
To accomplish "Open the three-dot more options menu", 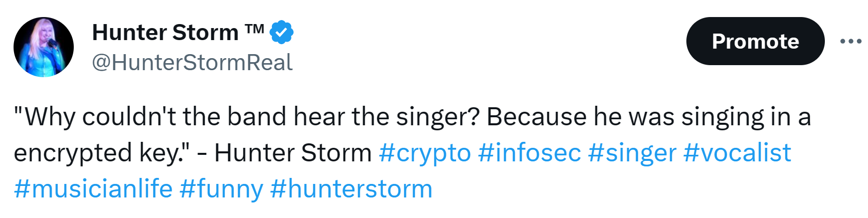I will (850, 41).
